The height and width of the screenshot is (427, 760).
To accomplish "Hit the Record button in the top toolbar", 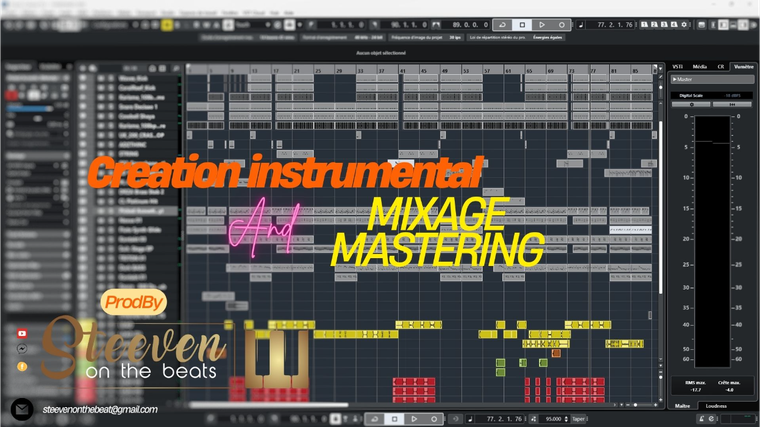I will (563, 23).
